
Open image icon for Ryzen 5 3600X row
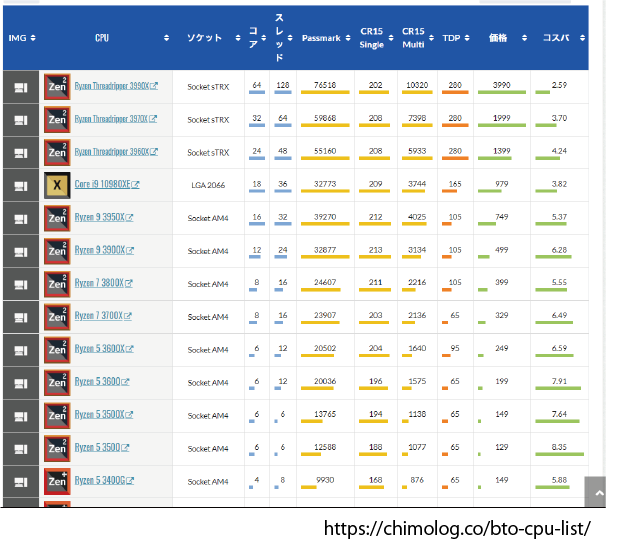click(21, 351)
